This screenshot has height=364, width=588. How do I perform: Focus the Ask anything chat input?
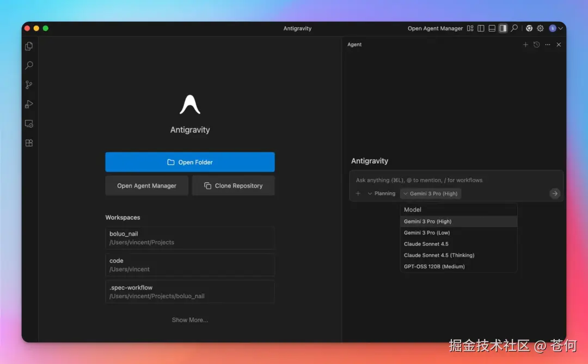click(x=456, y=180)
